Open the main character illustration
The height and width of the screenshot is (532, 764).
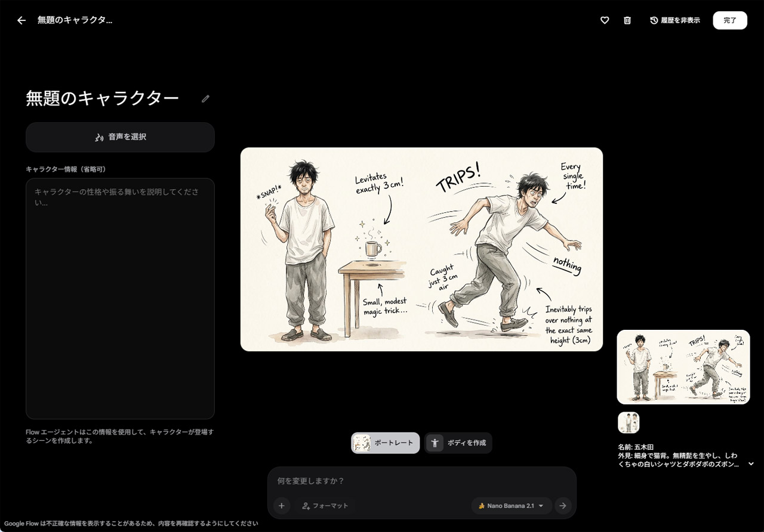coord(421,249)
